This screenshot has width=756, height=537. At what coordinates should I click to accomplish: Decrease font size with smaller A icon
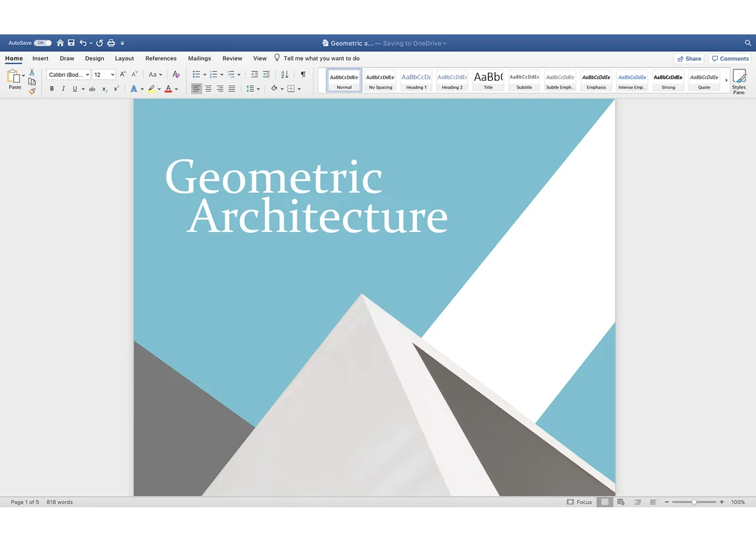click(135, 74)
